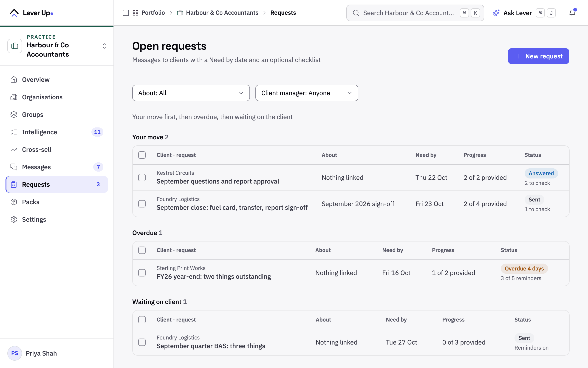The height and width of the screenshot is (368, 588).
Task: Click the Organisations building icon
Action: 14,97
